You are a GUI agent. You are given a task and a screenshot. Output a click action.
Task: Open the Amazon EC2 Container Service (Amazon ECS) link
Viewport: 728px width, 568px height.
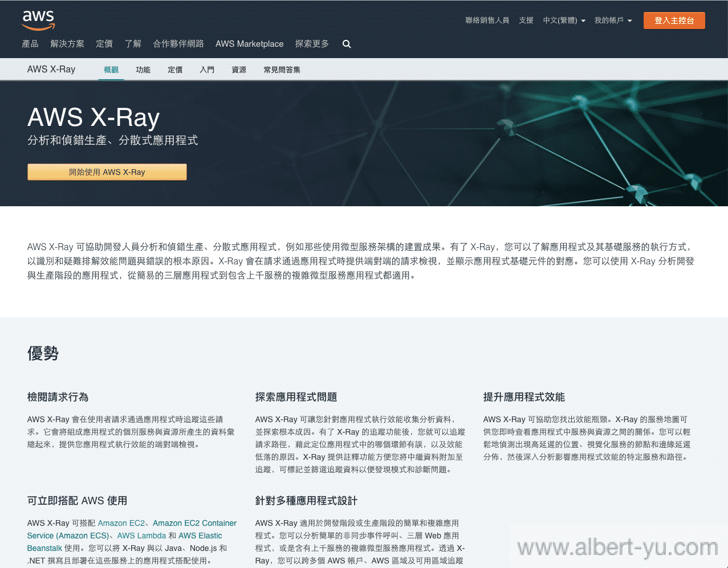tap(132, 529)
